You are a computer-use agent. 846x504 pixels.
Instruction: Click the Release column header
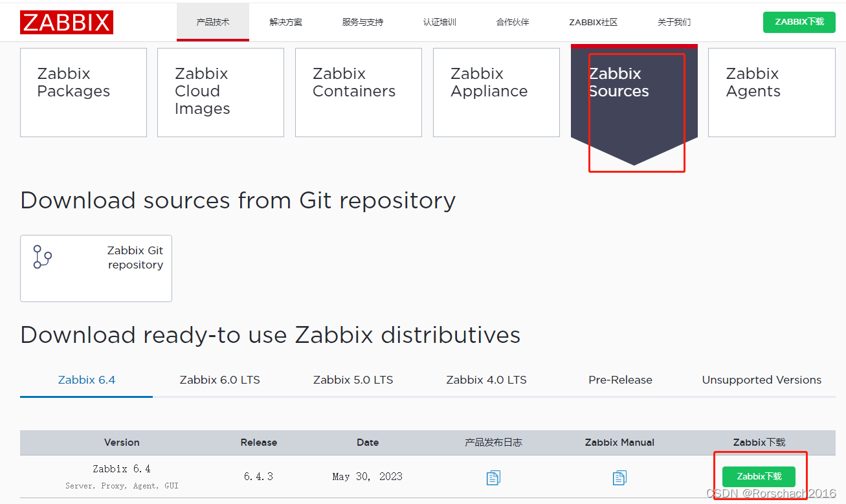pos(259,443)
